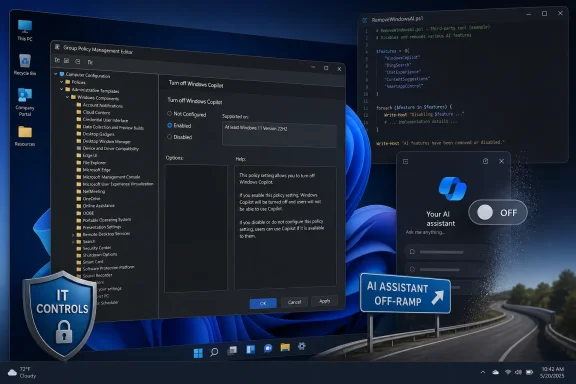This screenshot has height=384, width=576.
Task: Click the script icon beside RemoveWindowsAI.ps1 title
Action: [365, 21]
